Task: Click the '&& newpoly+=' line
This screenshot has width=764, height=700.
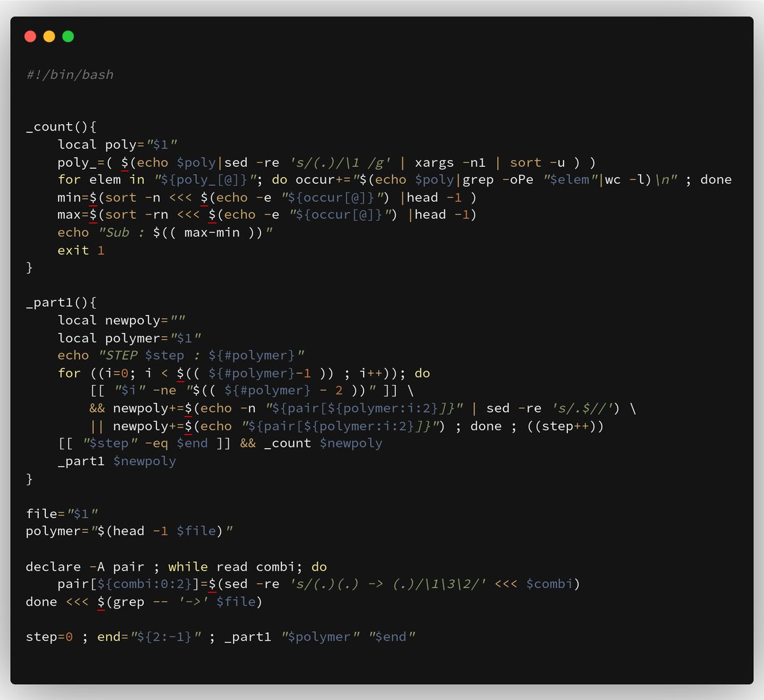Action: [x=363, y=408]
